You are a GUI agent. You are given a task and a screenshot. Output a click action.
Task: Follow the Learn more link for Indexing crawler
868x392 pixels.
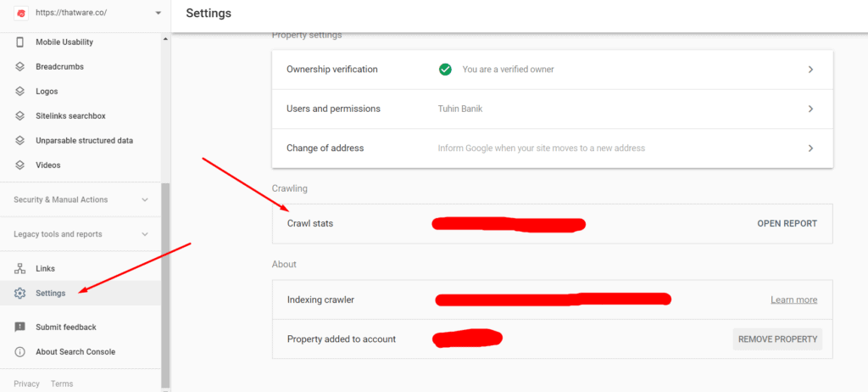click(x=793, y=300)
